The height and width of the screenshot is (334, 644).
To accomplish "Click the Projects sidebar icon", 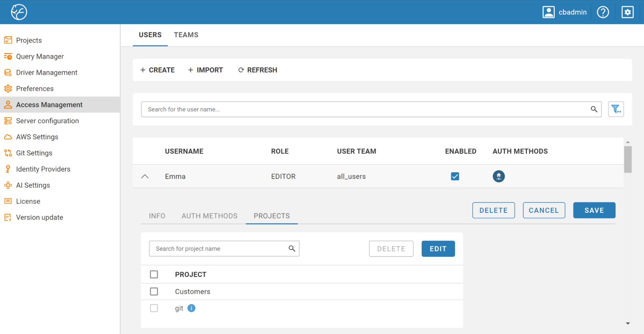I will [8, 40].
